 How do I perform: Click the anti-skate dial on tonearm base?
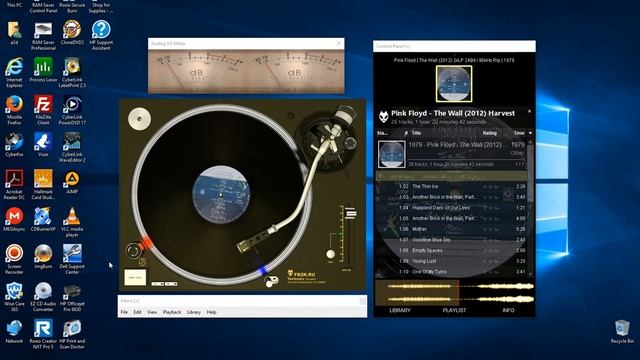350,143
